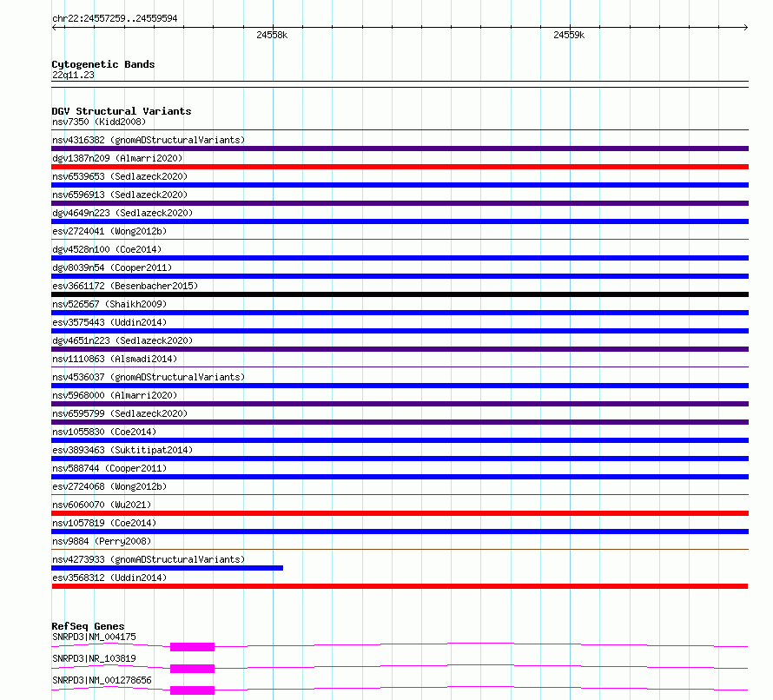This screenshot has width=773, height=700.
Task: Open variant dgv4651n223 (Sedlazeck2020)
Action: coord(122,340)
